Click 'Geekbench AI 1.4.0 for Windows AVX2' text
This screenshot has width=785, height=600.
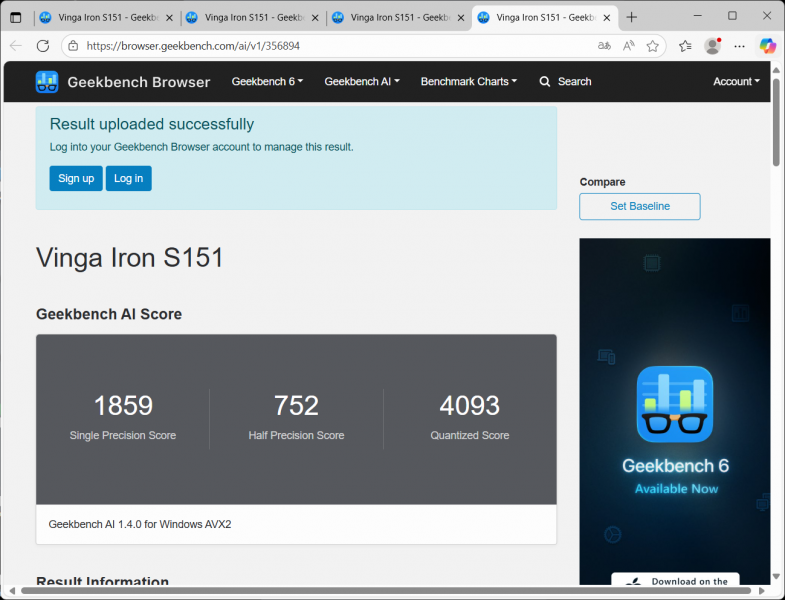coord(140,524)
